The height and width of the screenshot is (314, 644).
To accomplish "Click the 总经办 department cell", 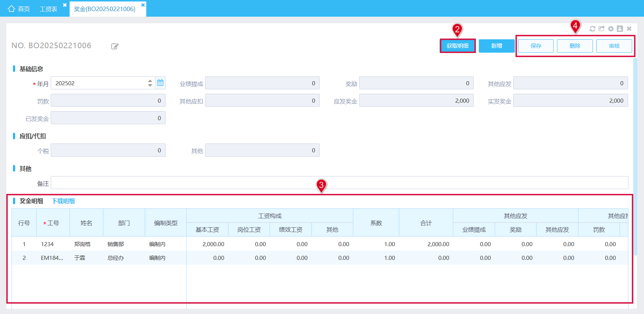I will tap(124, 258).
